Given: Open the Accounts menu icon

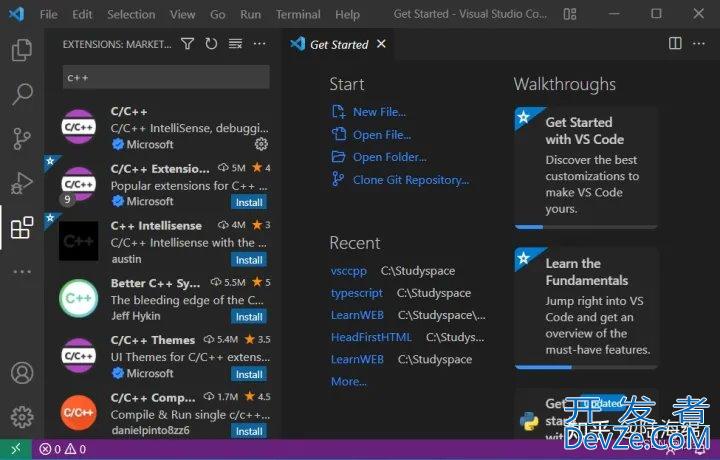Looking at the screenshot, I should point(22,373).
